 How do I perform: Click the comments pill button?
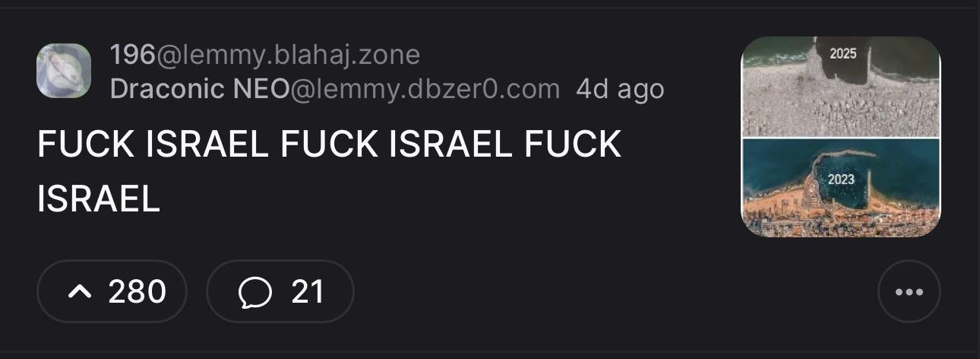pyautogui.click(x=280, y=291)
